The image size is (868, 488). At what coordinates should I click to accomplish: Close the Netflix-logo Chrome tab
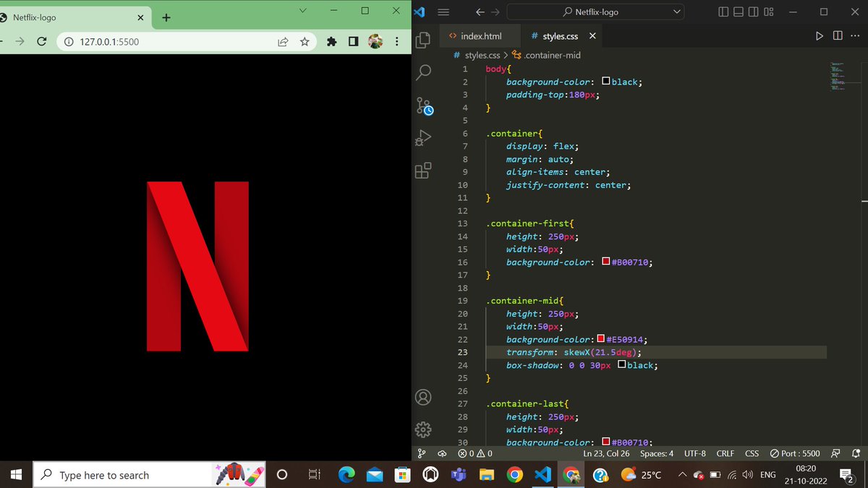(x=140, y=17)
